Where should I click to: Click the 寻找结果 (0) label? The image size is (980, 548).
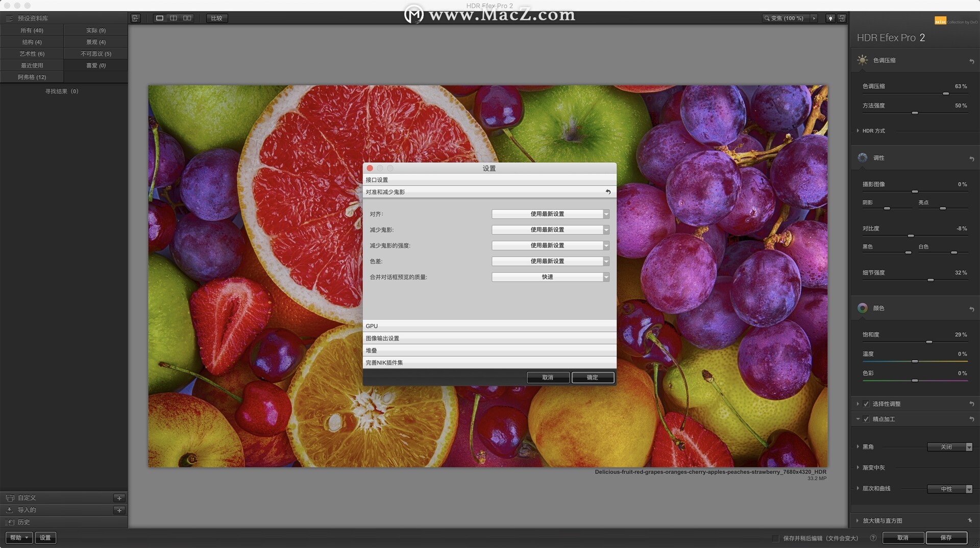pos(62,91)
